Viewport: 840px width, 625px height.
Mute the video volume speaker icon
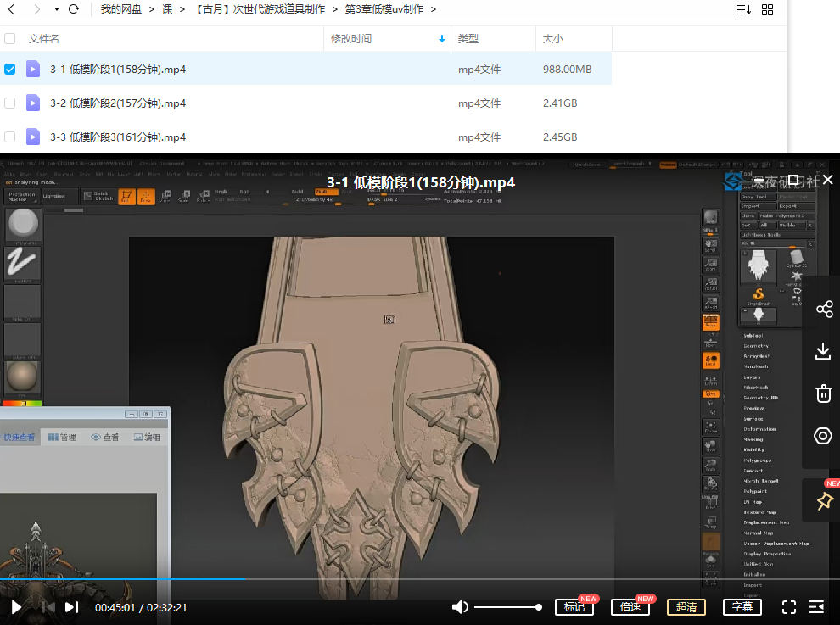pyautogui.click(x=460, y=607)
